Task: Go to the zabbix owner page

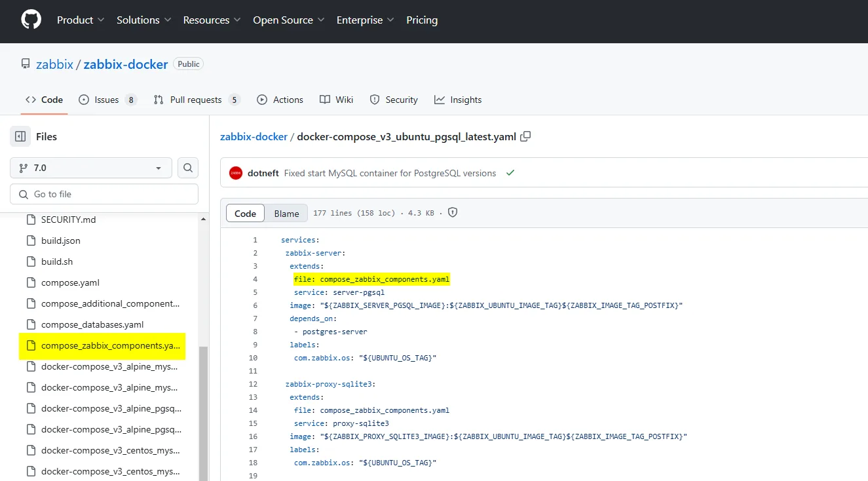Action: (55, 64)
